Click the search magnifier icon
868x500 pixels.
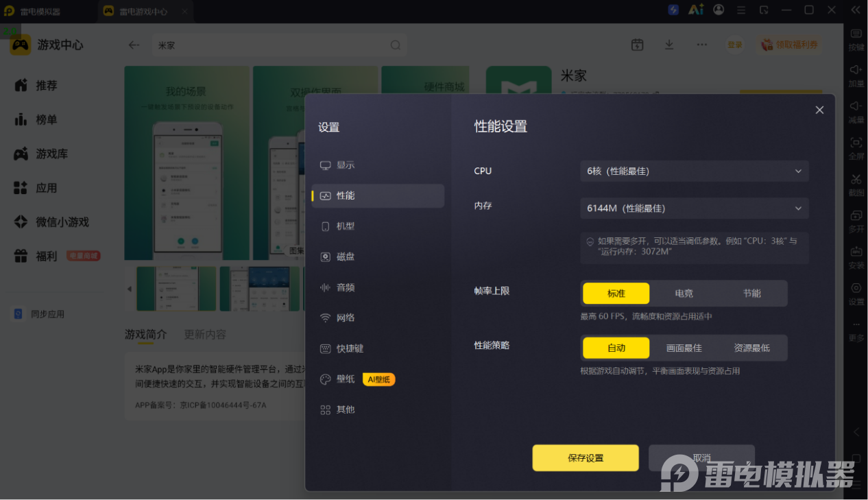point(396,45)
